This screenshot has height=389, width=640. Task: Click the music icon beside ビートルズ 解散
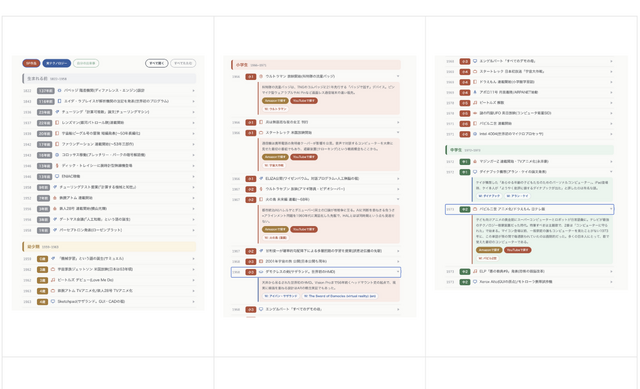tap(475, 103)
